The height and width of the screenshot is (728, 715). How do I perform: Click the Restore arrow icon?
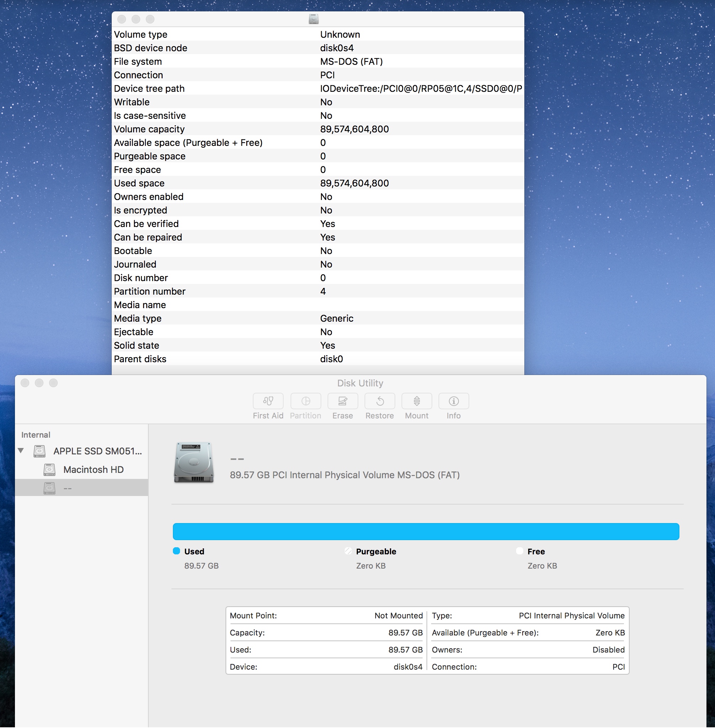click(379, 401)
